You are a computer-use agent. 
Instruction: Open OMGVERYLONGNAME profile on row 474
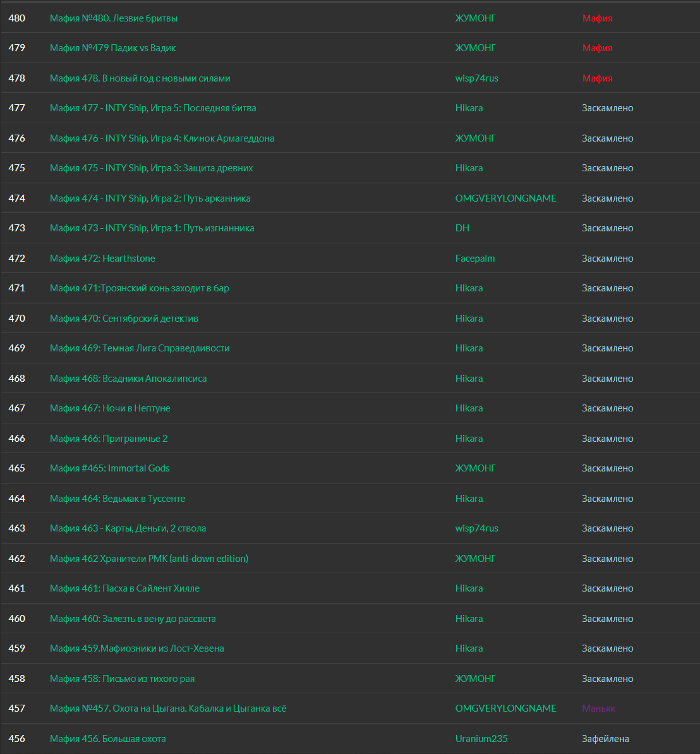coord(505,198)
